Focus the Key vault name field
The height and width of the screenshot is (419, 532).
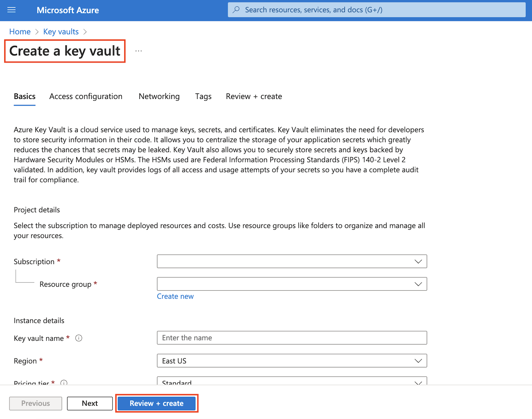coord(292,338)
